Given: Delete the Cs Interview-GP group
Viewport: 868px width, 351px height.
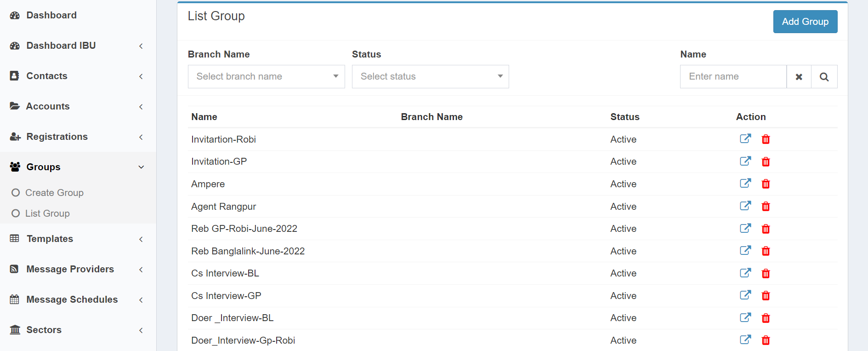Looking at the screenshot, I should [766, 296].
